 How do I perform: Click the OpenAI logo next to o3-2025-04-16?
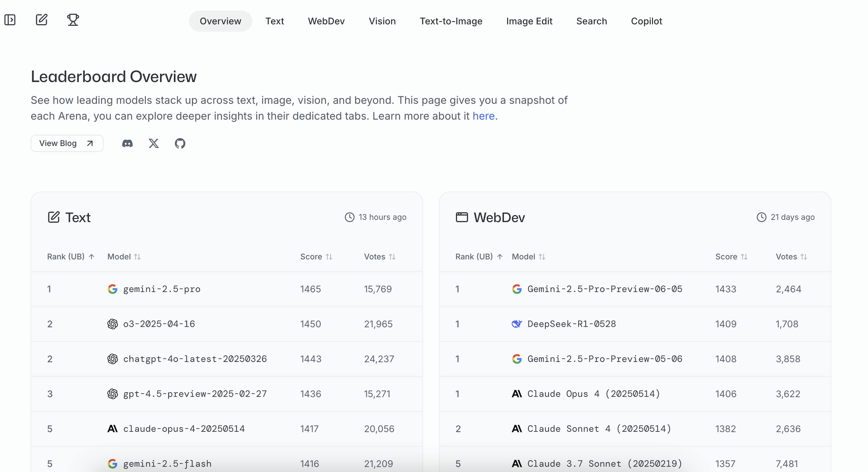[113, 324]
